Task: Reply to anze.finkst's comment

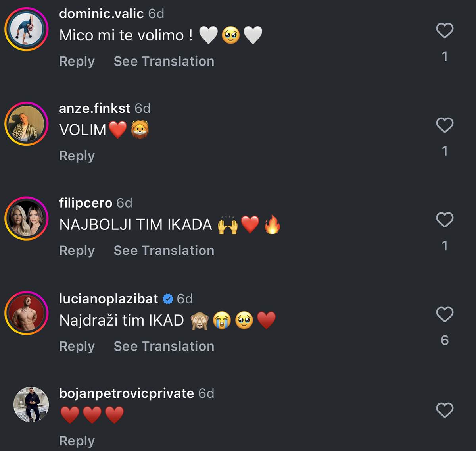Action: (77, 156)
